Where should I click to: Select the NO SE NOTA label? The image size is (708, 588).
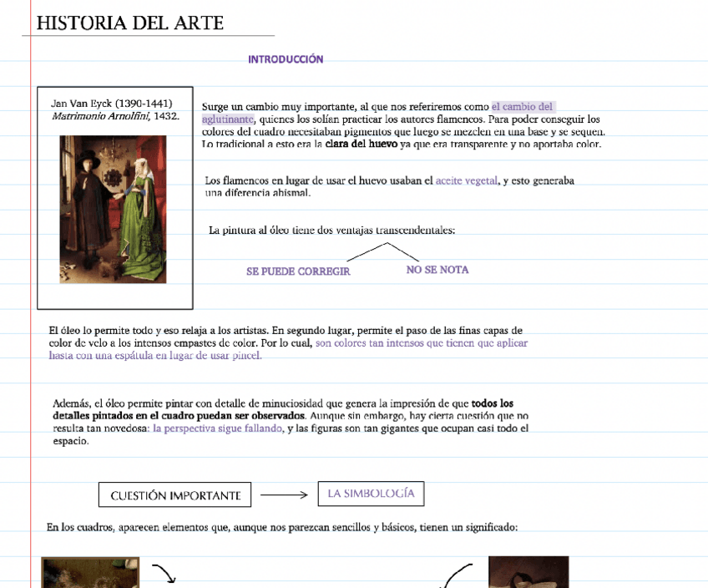click(x=437, y=270)
